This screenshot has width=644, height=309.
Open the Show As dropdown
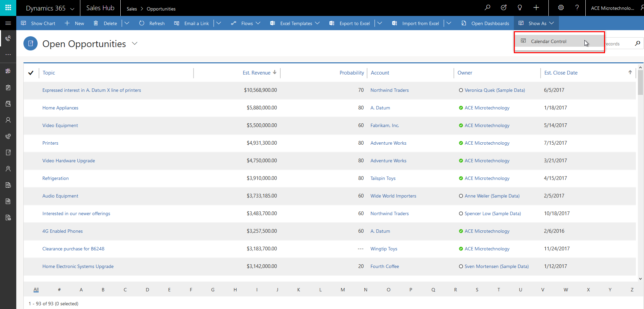(x=536, y=23)
